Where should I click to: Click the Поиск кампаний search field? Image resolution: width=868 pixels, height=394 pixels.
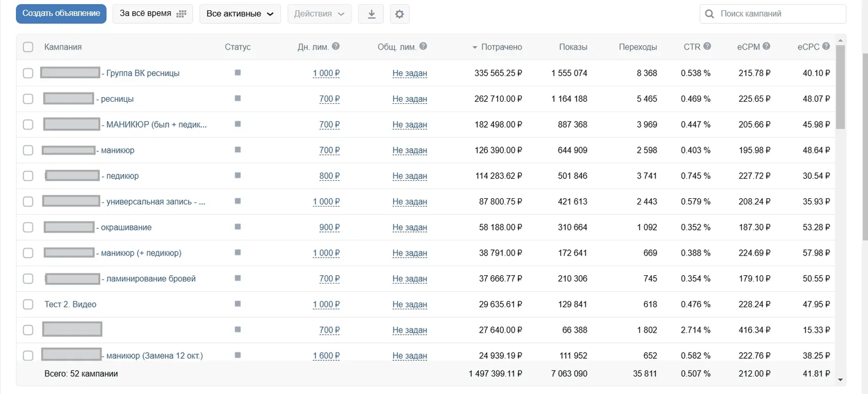tap(773, 14)
